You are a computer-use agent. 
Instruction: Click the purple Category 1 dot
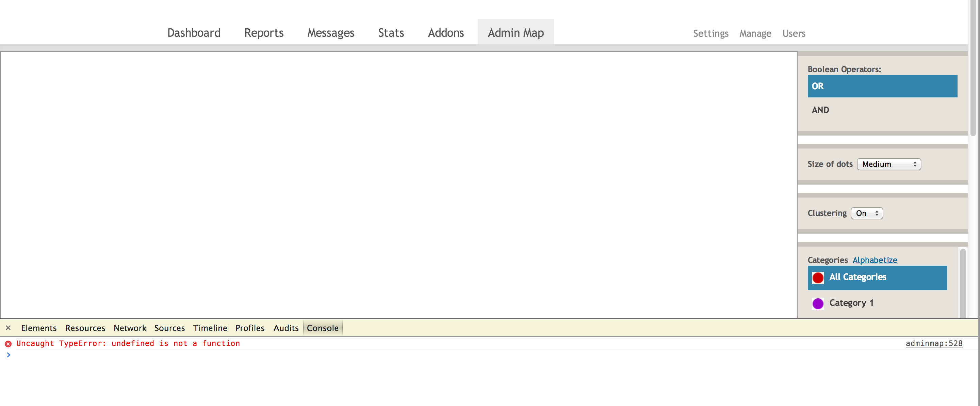click(x=818, y=303)
